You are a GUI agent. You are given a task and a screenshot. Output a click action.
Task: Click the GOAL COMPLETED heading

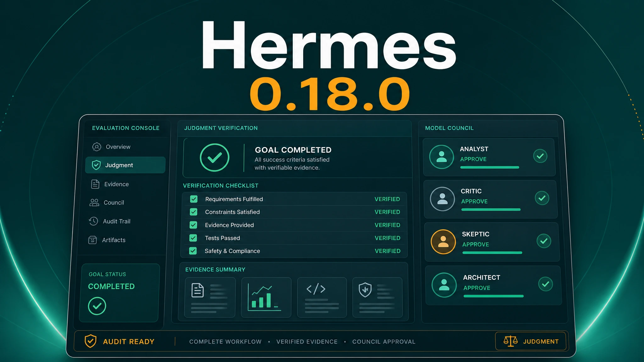tap(293, 150)
